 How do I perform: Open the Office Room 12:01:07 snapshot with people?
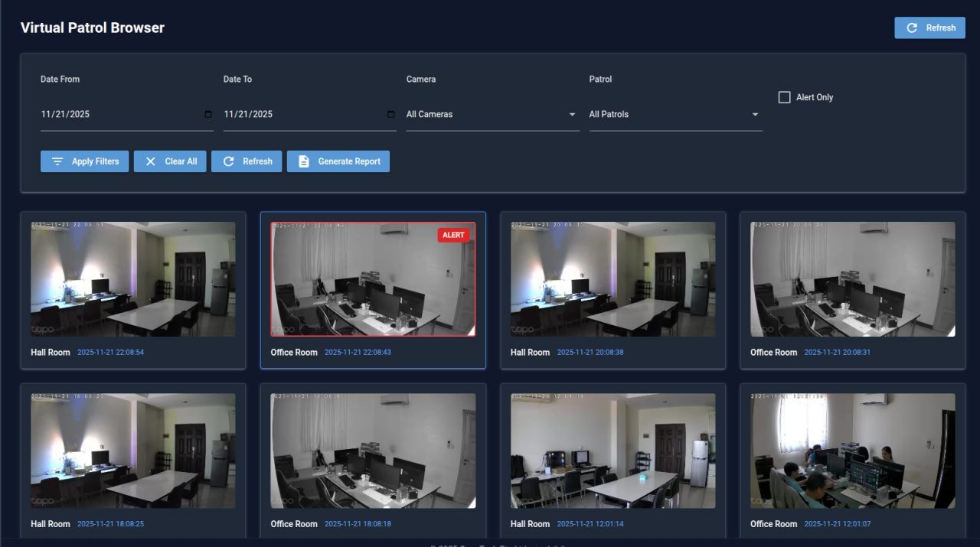[852, 451]
